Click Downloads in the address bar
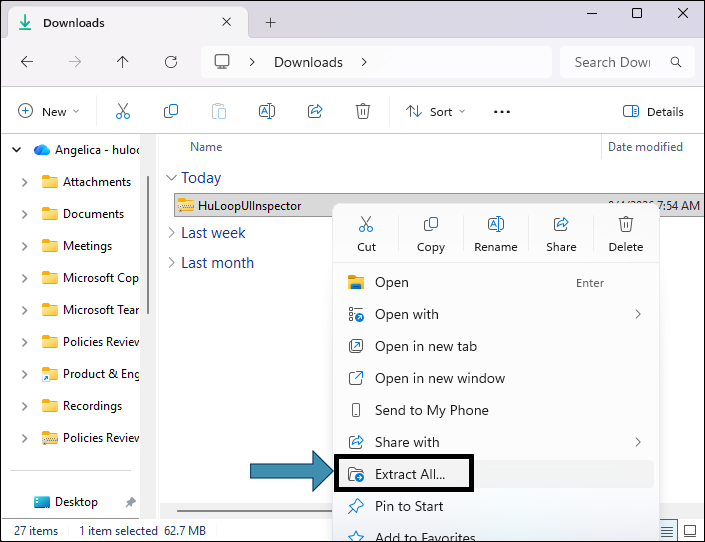The image size is (705, 542). tap(308, 62)
